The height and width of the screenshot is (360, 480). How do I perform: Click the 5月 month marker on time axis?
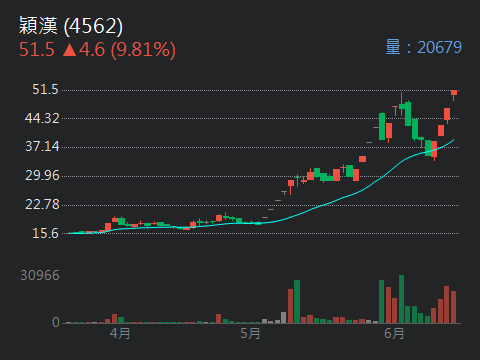(250, 333)
